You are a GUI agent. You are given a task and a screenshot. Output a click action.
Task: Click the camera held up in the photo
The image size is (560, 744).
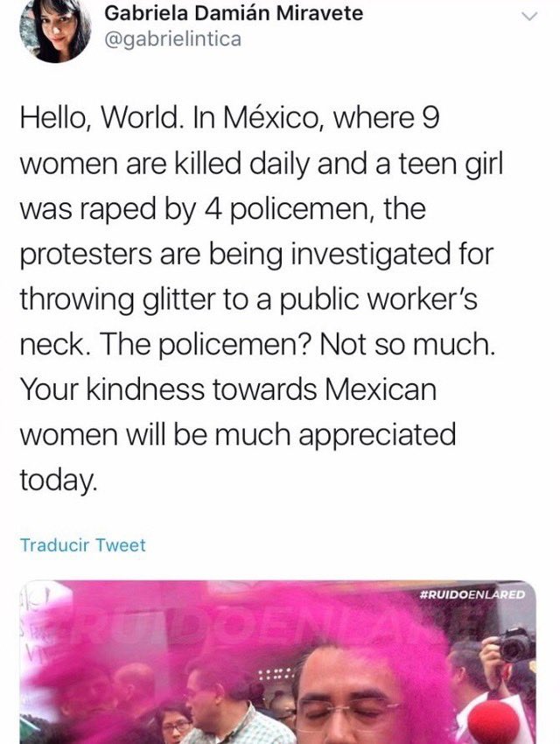click(514, 644)
